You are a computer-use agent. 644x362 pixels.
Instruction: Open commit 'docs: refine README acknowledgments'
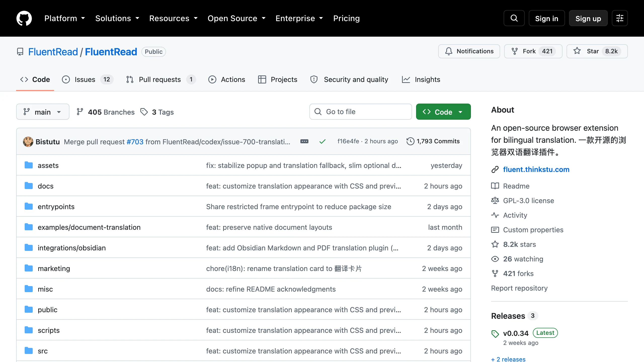coord(271,289)
